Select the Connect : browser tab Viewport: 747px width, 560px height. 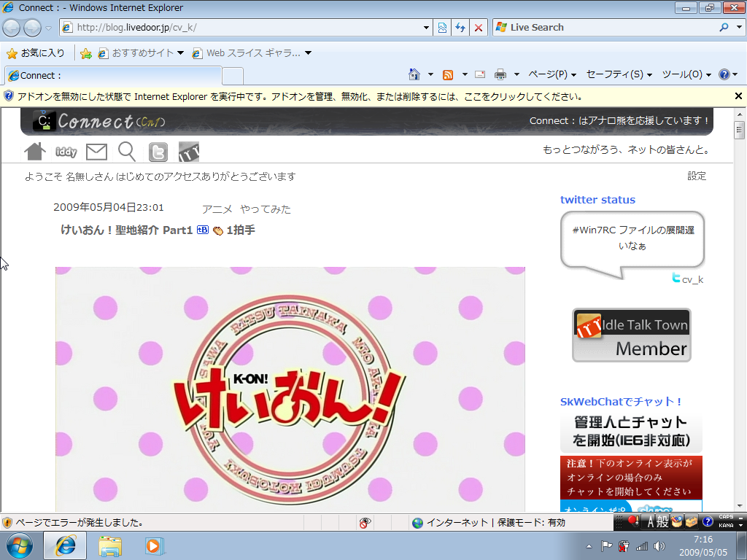[113, 75]
